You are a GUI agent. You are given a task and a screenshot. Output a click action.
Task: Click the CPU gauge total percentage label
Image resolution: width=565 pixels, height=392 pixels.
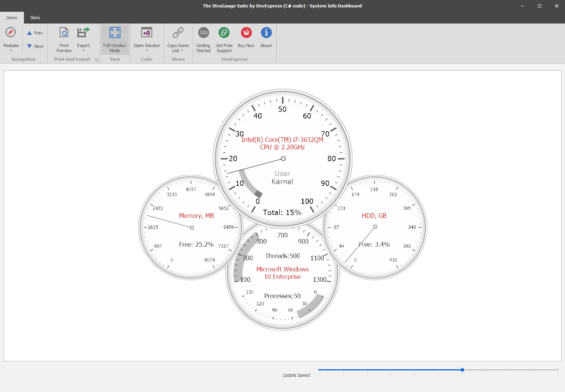pyautogui.click(x=282, y=212)
